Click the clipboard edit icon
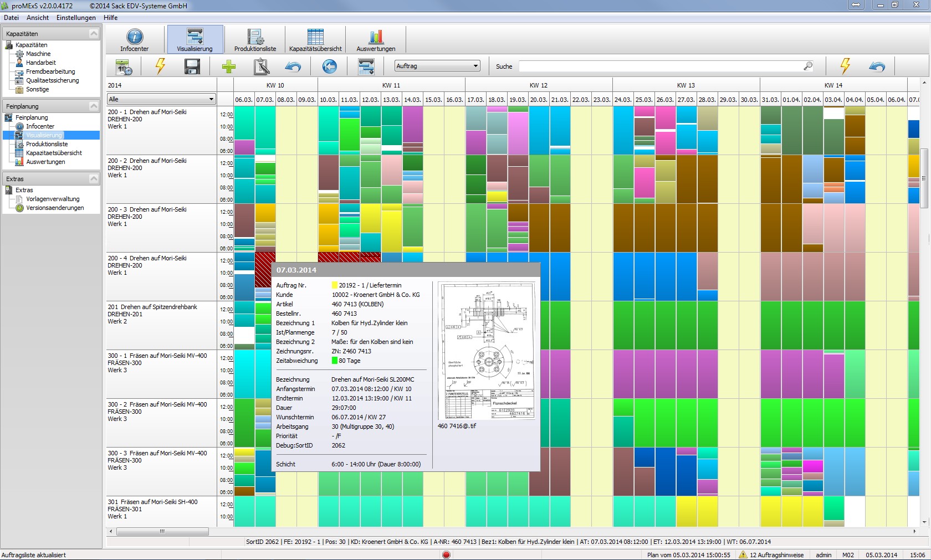 (261, 66)
